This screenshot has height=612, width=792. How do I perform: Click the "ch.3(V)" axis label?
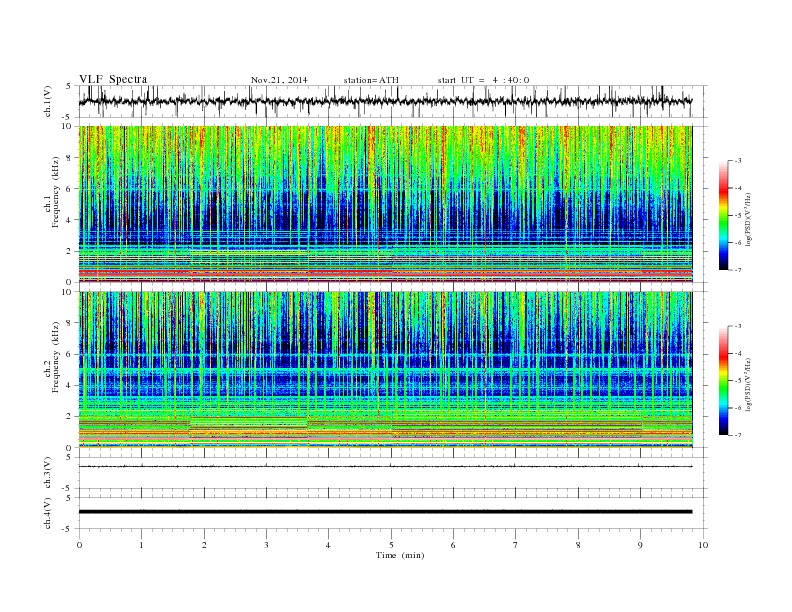pyautogui.click(x=48, y=473)
